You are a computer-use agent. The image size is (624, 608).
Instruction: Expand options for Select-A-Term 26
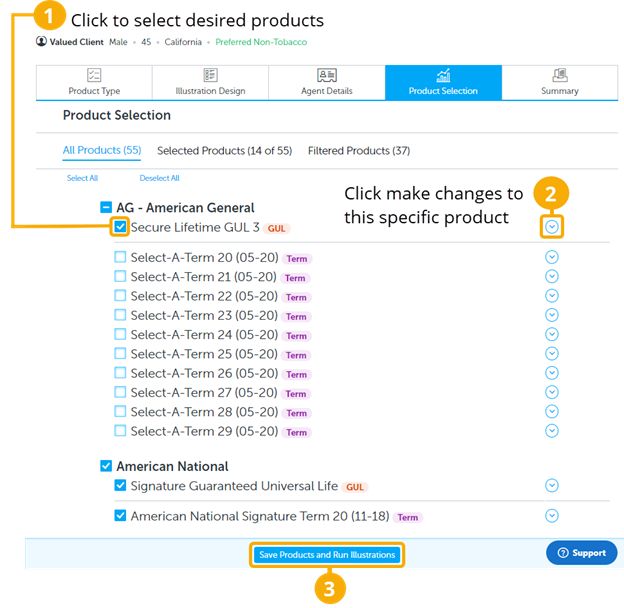click(x=552, y=373)
